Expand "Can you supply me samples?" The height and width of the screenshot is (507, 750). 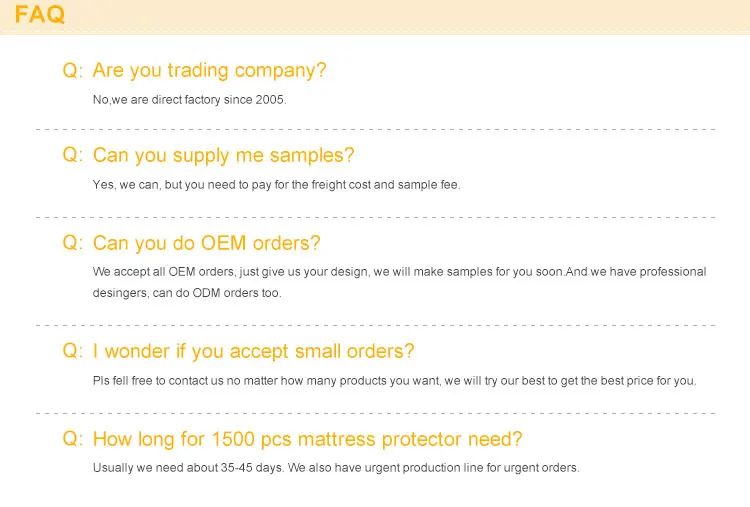click(x=223, y=156)
